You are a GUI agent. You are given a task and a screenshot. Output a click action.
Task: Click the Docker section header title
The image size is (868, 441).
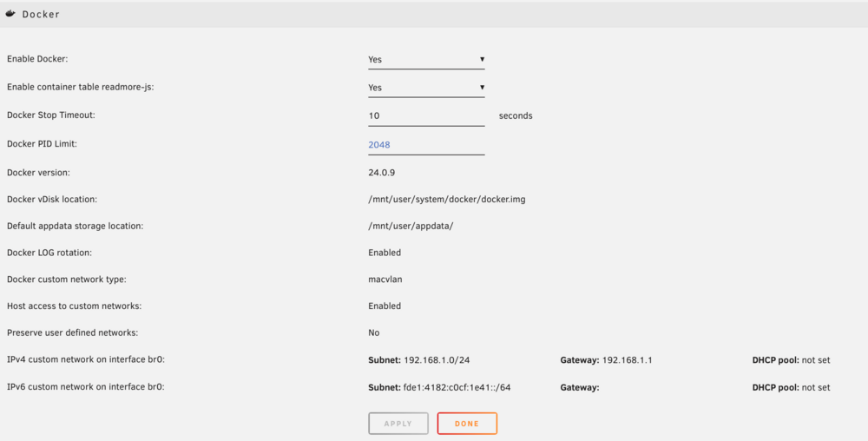click(x=41, y=15)
